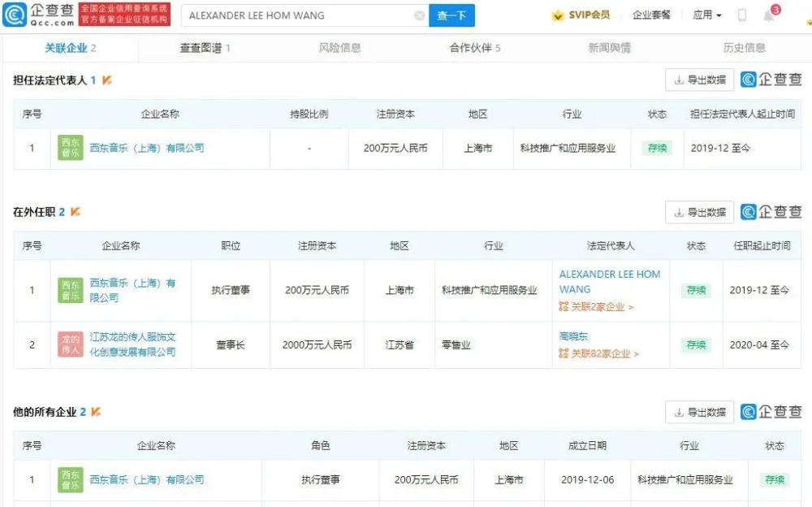Switch to the 合作伙伴 tab

pyautogui.click(x=474, y=48)
